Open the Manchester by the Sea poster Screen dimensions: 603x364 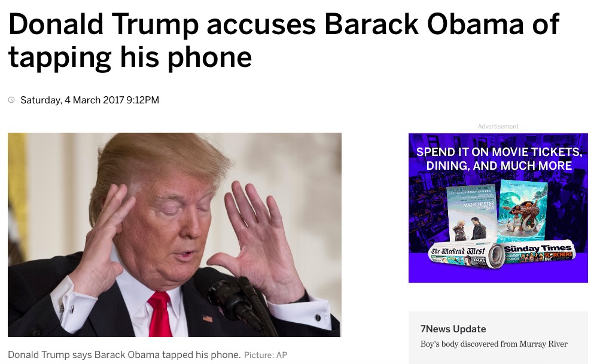click(471, 214)
